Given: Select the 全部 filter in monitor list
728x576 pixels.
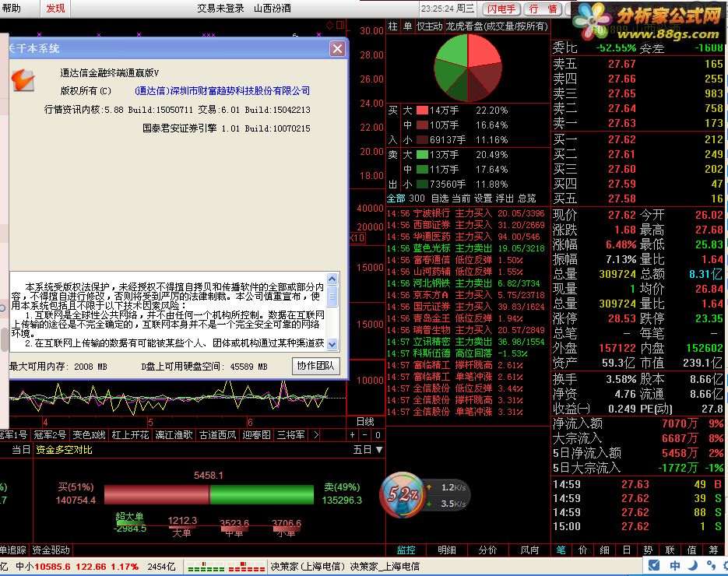Looking at the screenshot, I should pos(396,198).
